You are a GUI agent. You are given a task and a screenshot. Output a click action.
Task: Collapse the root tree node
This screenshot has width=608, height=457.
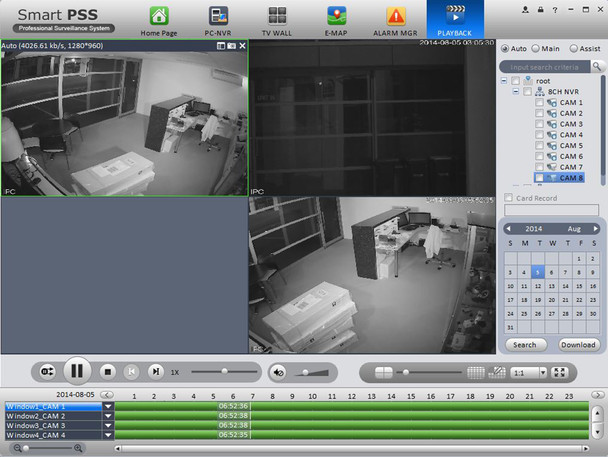[504, 81]
